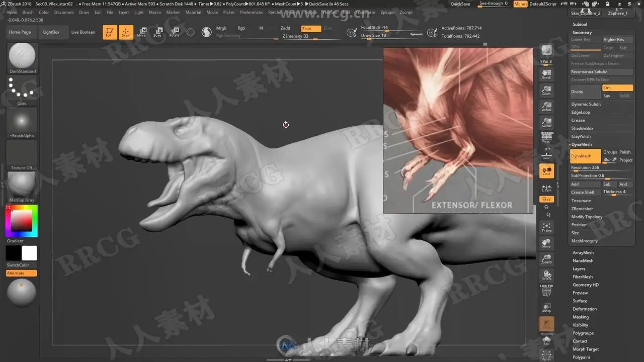Expand the Deformation subpalette
The image size is (644, 362).
pos(584,309)
